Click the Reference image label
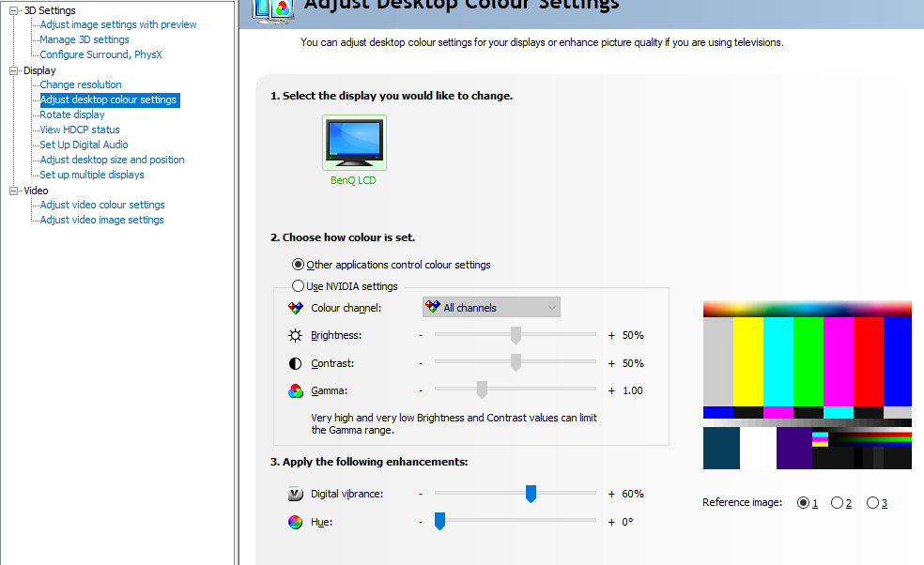Screen dimensions: 924x565 tap(743, 502)
